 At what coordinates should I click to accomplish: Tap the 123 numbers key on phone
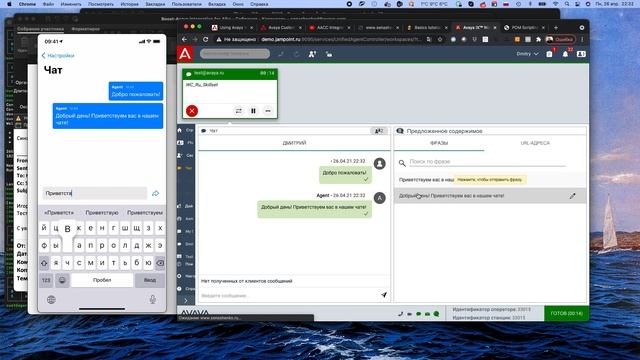pyautogui.click(x=46, y=280)
